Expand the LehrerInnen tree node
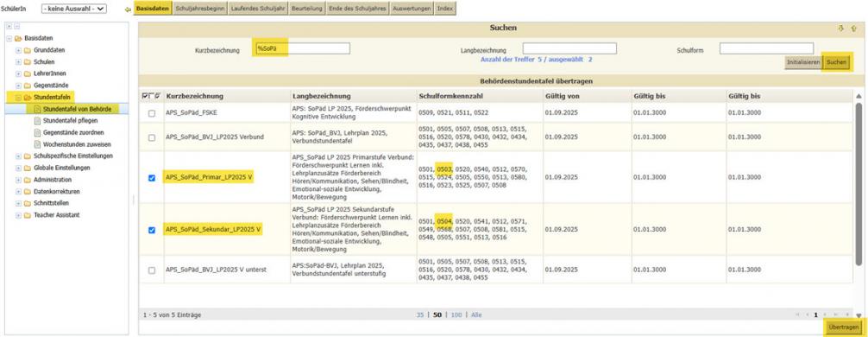 pos(18,73)
